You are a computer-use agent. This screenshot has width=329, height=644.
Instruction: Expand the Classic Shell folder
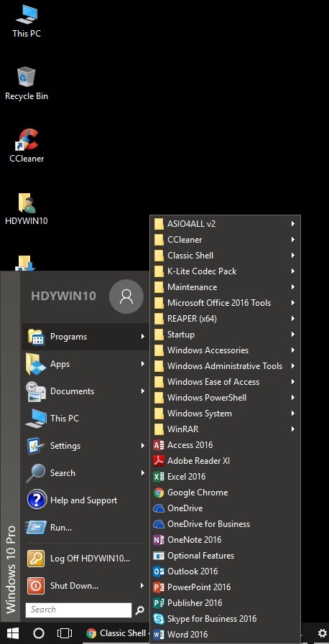point(226,256)
